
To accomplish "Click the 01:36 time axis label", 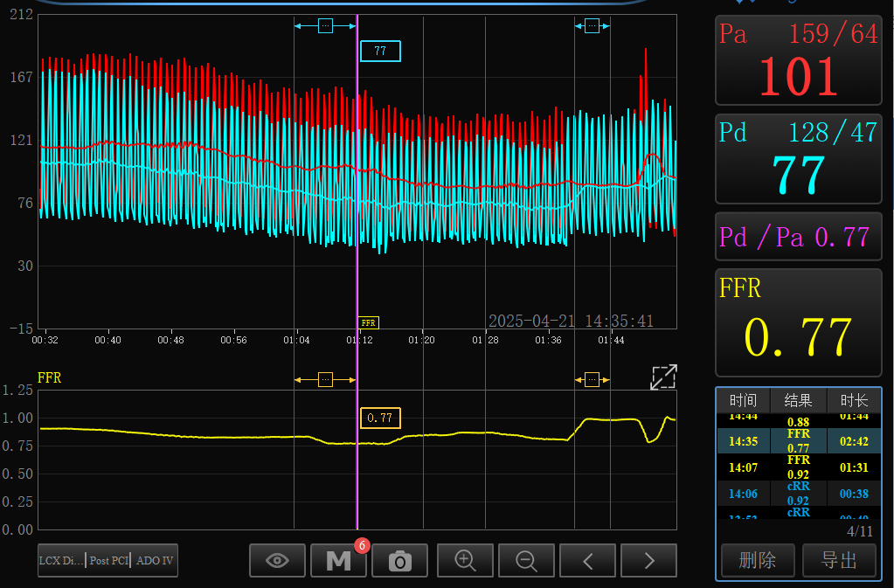I will [x=548, y=340].
